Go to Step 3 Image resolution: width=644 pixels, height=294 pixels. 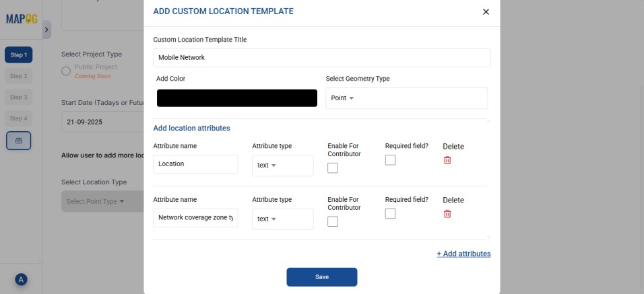(x=19, y=98)
